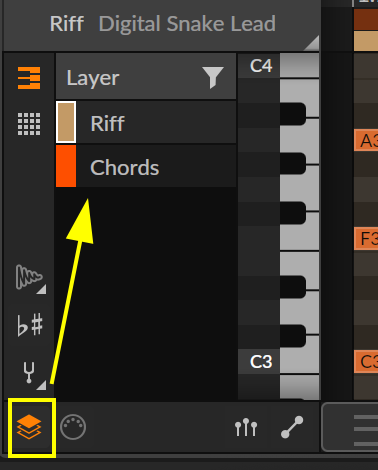Toggle the MIDI channel dial icon
This screenshot has width=378, height=470.
pyautogui.click(x=73, y=427)
